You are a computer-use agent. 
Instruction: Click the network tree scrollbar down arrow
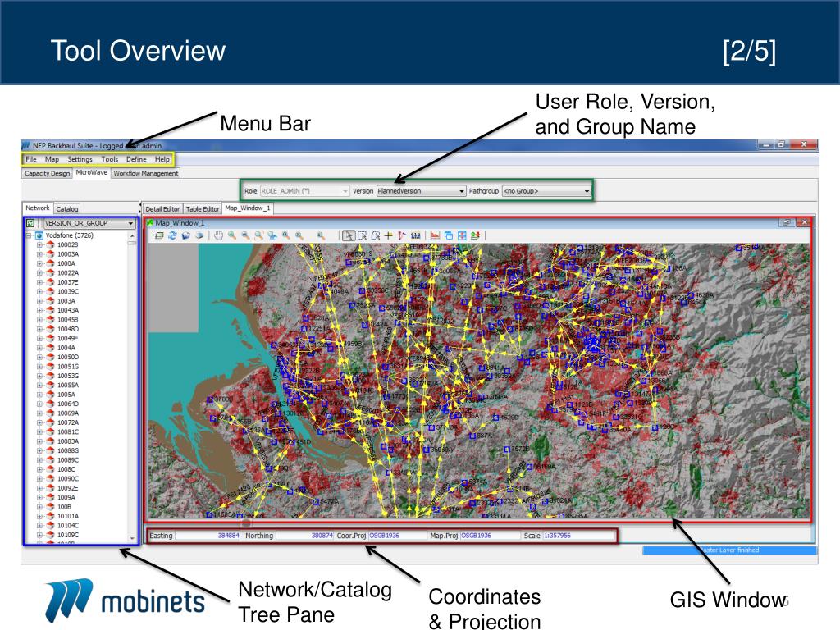point(132,538)
